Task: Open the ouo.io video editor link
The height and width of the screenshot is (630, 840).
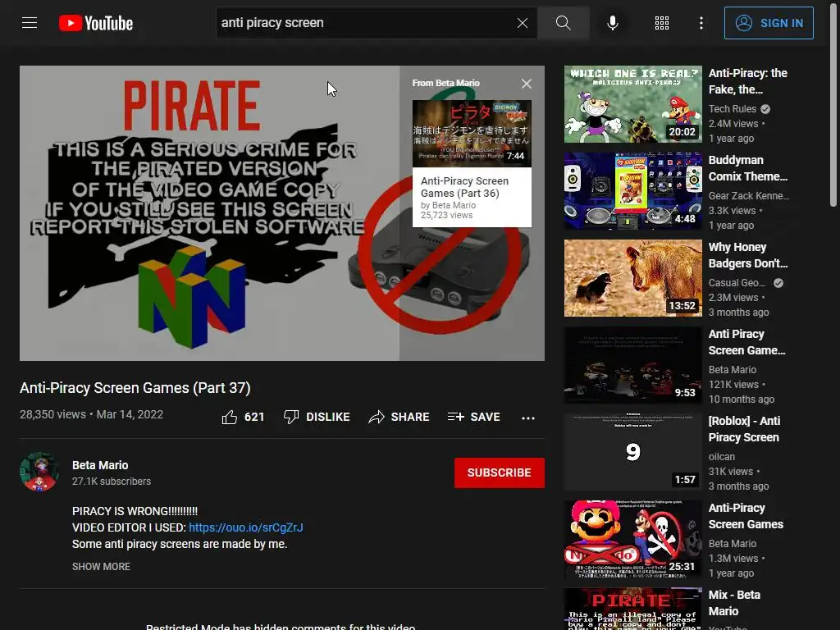Action: 246,527
